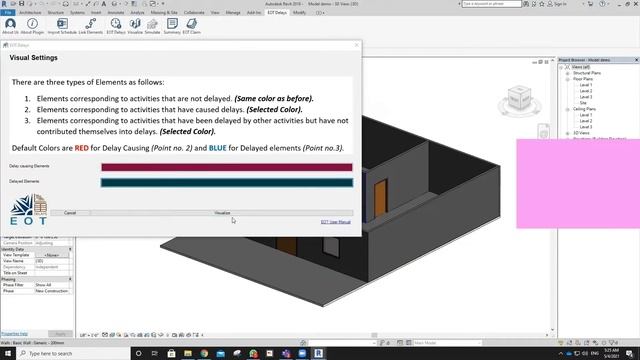The width and height of the screenshot is (640, 360).
Task: Switch to the Architecture ribbon tab
Action: (30, 13)
